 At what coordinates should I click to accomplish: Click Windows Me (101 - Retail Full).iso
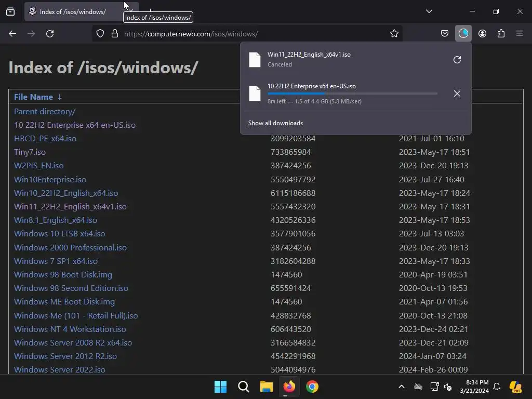point(76,316)
